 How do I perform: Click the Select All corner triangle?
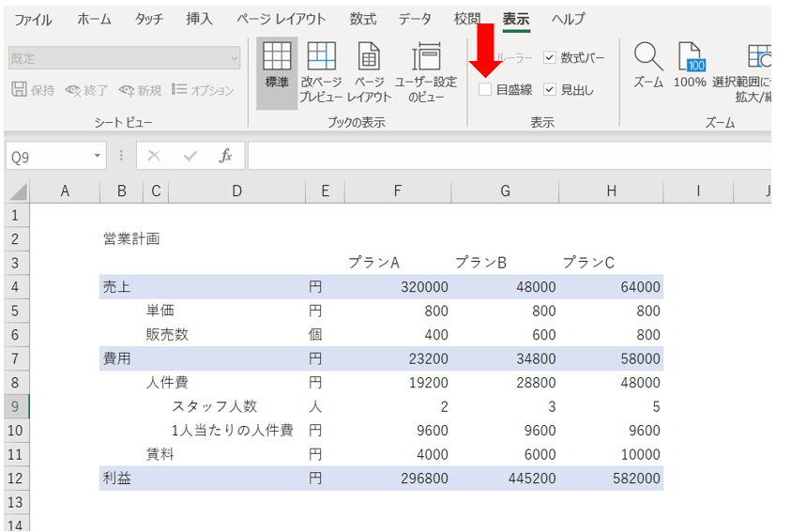click(x=18, y=191)
